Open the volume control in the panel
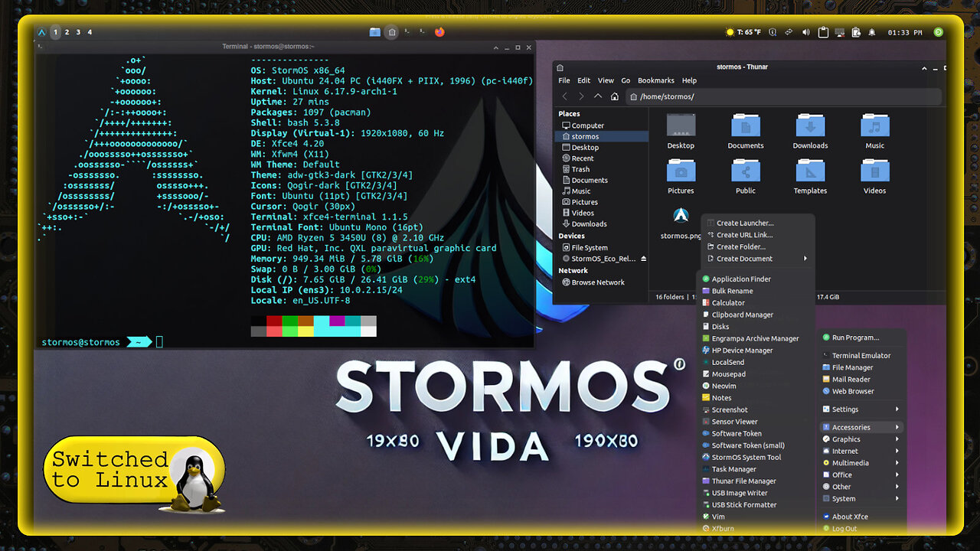This screenshot has height=551, width=980. (x=805, y=32)
